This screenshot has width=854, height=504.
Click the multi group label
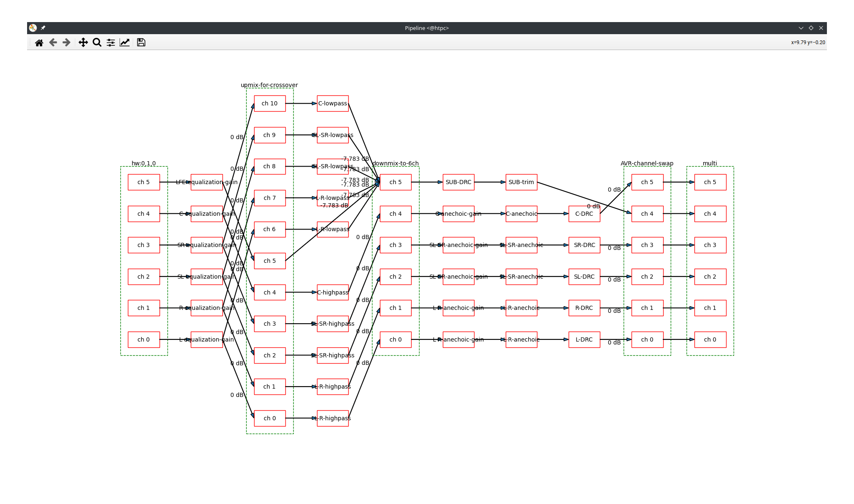click(710, 163)
